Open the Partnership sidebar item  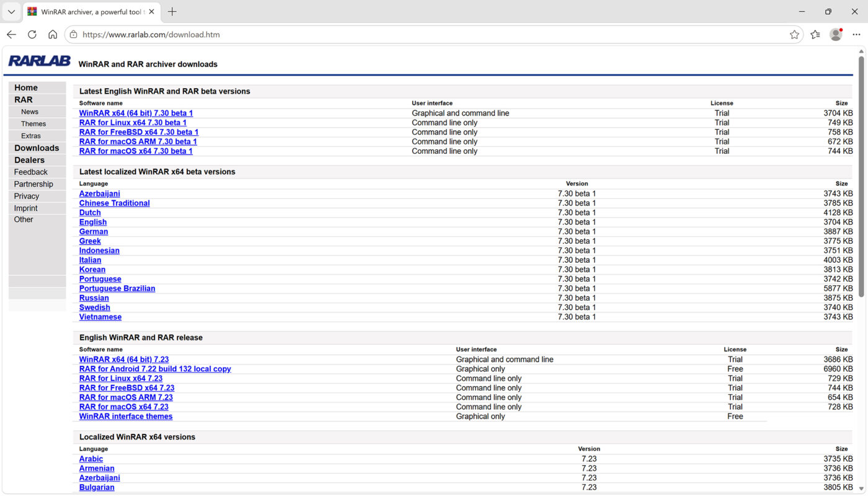33,184
